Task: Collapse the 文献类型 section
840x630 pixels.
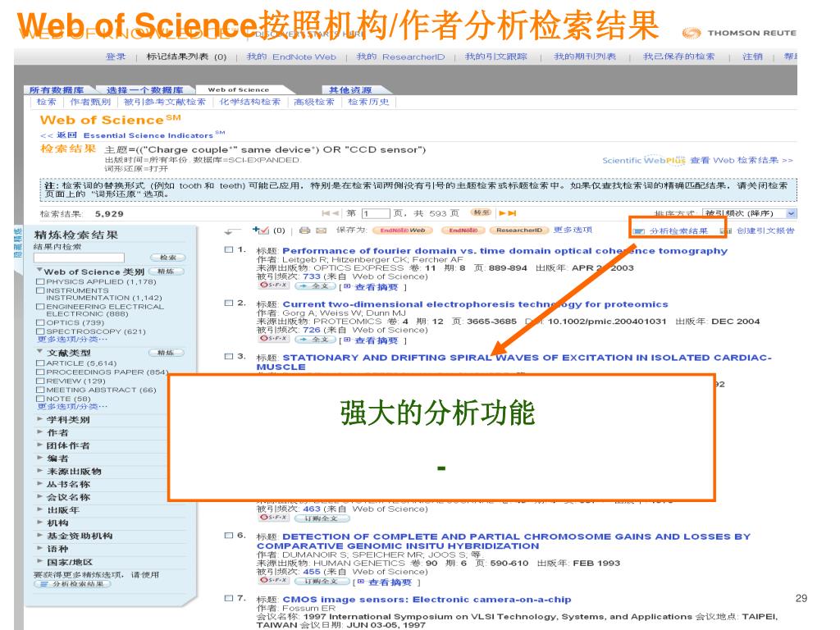Action: pyautogui.click(x=39, y=351)
